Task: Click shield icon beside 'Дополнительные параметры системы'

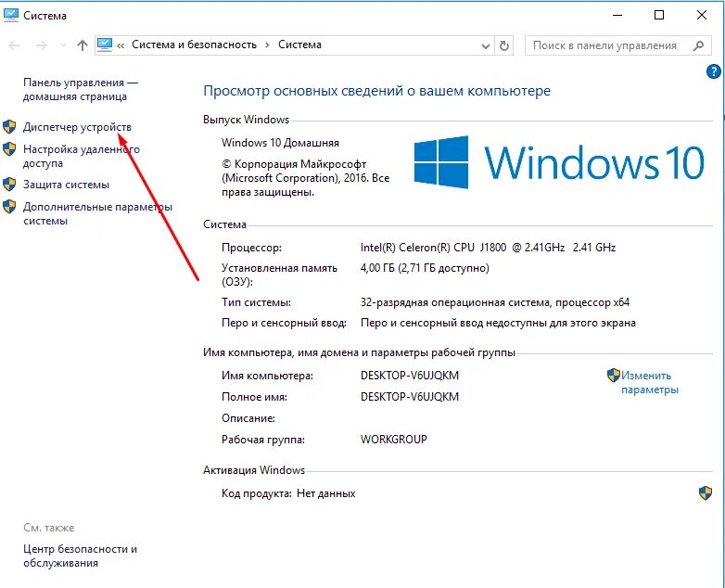Action: 9,206
